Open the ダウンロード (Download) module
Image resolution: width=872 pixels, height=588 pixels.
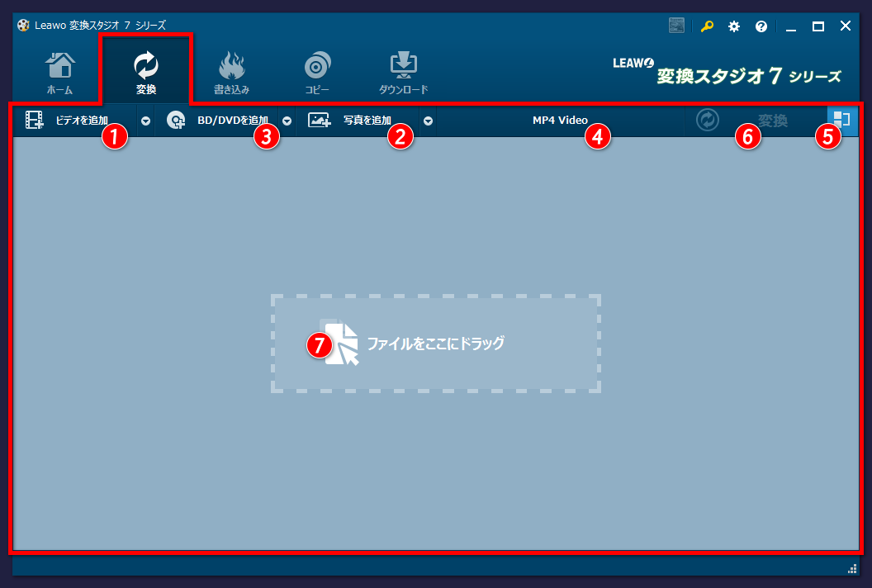point(404,73)
